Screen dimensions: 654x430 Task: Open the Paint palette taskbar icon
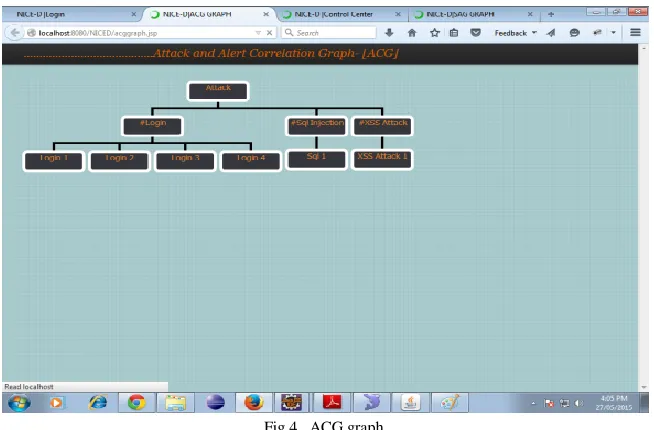(x=450, y=402)
